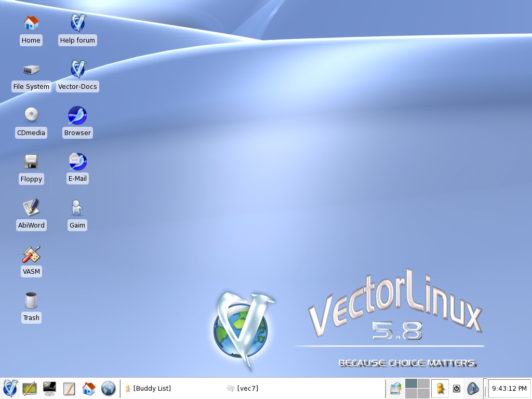This screenshot has width=532, height=399.
Task: Click the speaker volume icon
Action: [473, 389]
